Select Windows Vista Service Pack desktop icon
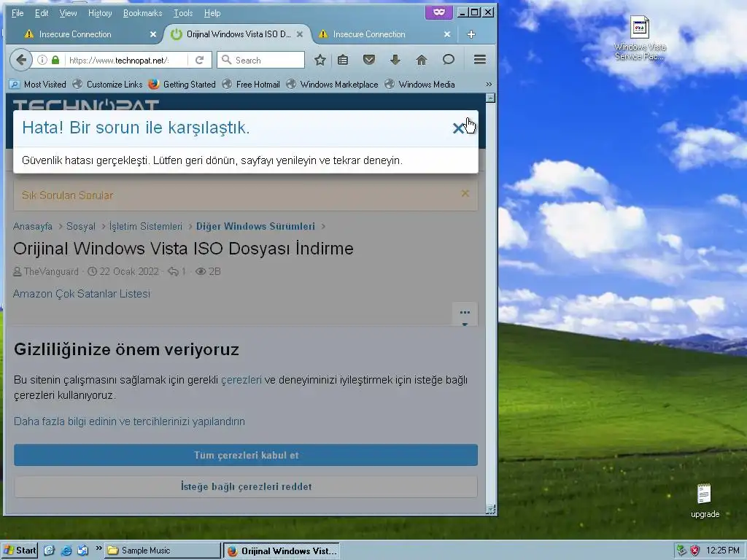Viewport: 747px width, 560px height. click(x=640, y=38)
